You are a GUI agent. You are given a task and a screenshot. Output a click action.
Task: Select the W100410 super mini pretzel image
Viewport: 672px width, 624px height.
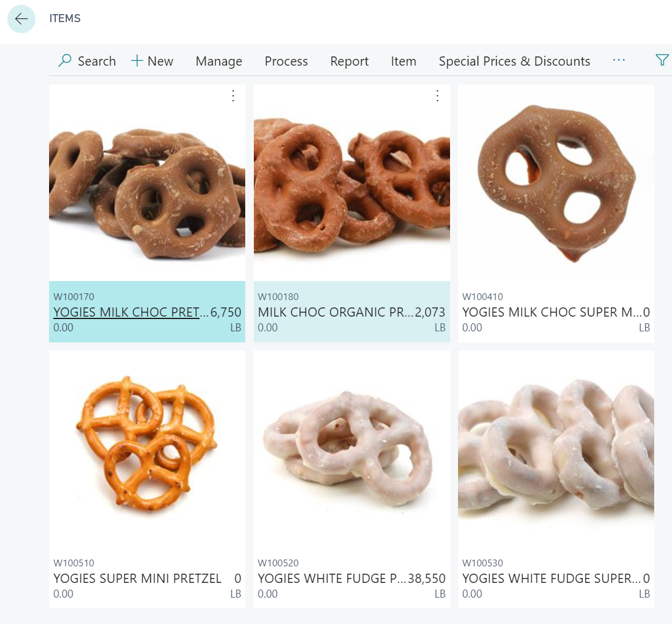coord(556,183)
